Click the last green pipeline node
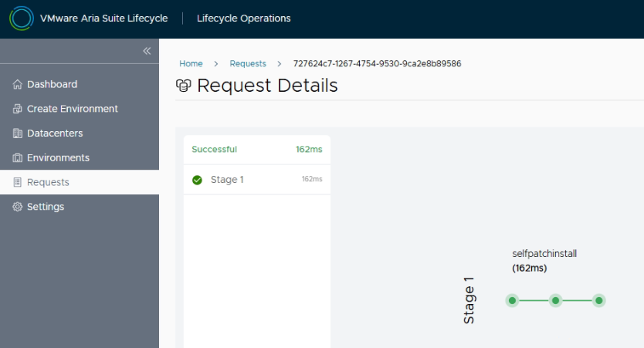This screenshot has height=348, width=644. tap(598, 301)
